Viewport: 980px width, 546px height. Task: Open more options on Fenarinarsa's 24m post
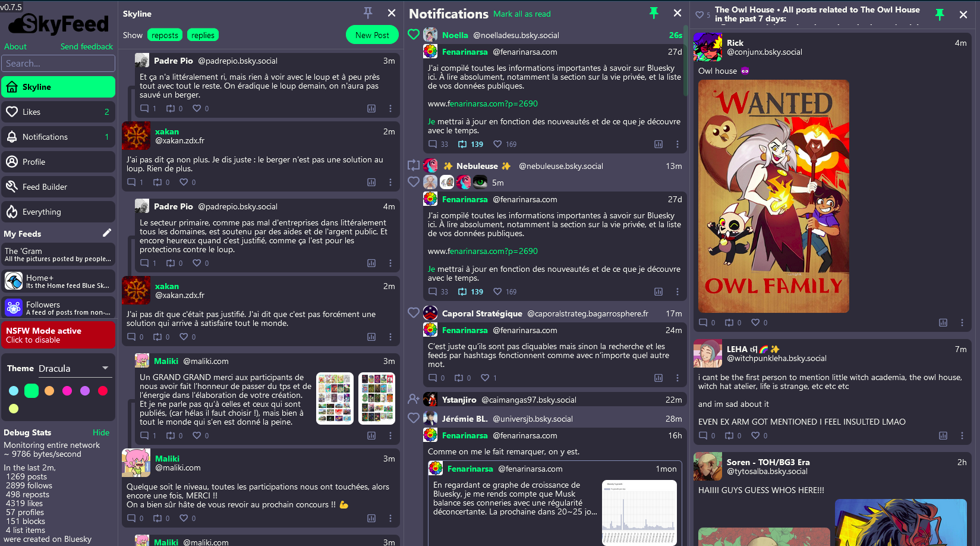(x=677, y=378)
